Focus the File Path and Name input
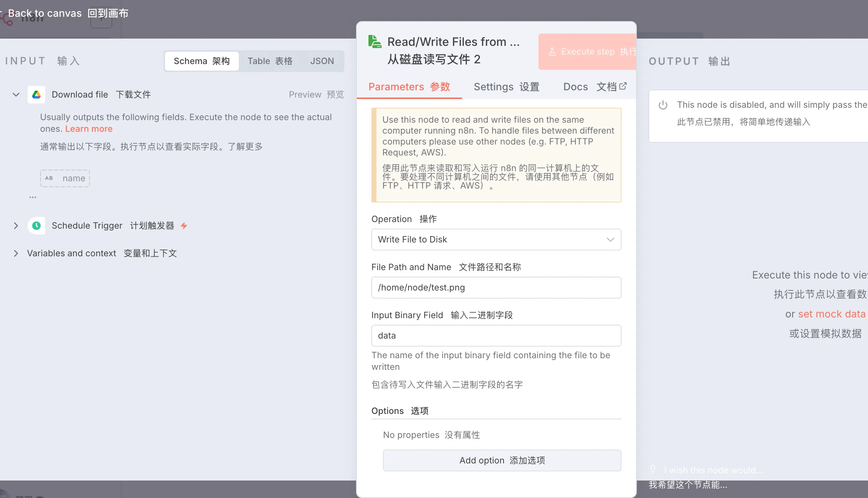The image size is (868, 498). [496, 288]
